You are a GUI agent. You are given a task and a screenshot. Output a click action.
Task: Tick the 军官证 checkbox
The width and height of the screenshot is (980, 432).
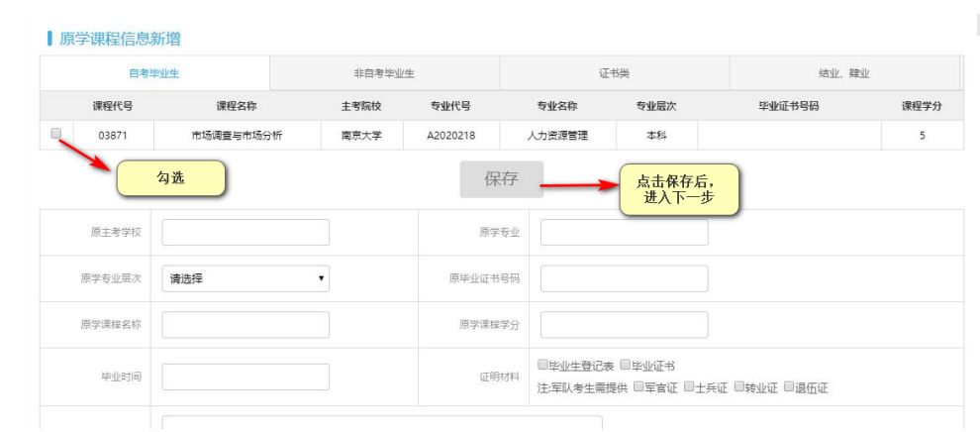(638, 386)
